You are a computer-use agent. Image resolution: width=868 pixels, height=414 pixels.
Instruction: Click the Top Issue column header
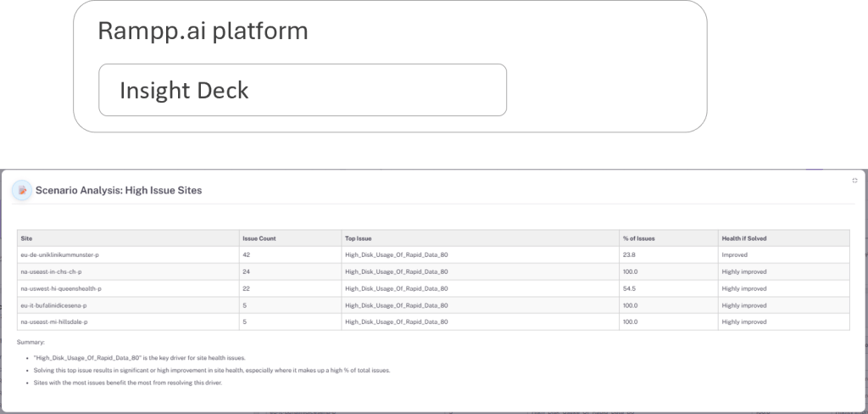click(360, 238)
